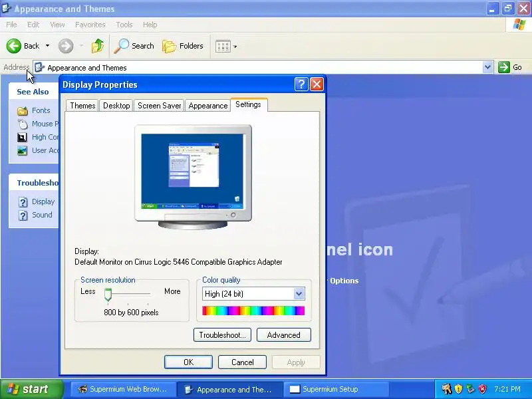Click the Advanced button

point(284,335)
